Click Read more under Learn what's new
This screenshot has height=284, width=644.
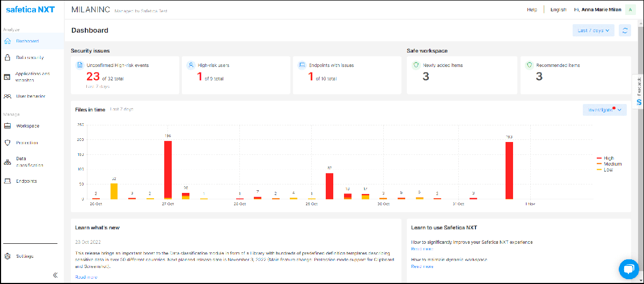pyautogui.click(x=86, y=277)
